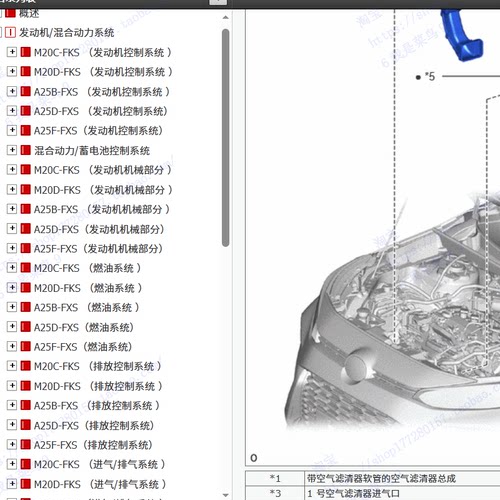Viewport: 500px width, 500px height.
Task: Open A25D-FXS (发动机机械部分) entry
Action: click(99, 229)
